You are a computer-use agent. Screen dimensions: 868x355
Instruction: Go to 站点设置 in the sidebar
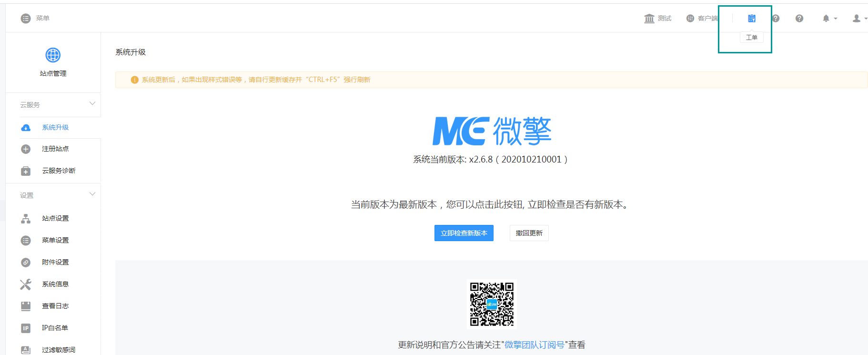coord(55,219)
